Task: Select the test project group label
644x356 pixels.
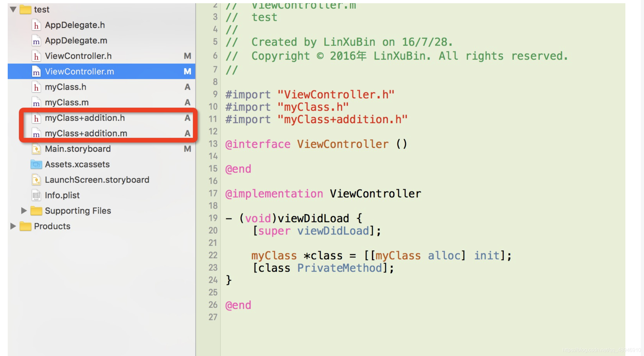Action: tap(42, 10)
